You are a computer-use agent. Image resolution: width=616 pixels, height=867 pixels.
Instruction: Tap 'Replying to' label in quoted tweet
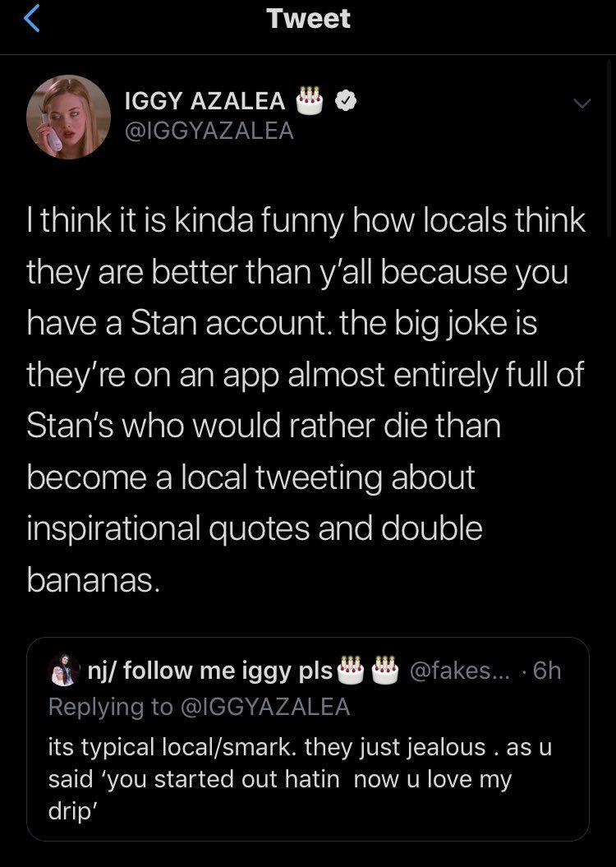click(x=111, y=708)
